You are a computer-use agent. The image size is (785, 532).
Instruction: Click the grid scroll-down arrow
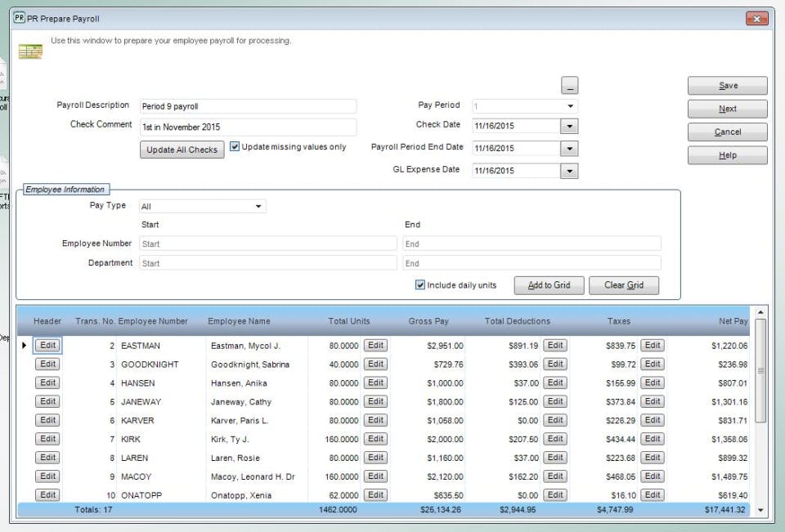point(760,510)
